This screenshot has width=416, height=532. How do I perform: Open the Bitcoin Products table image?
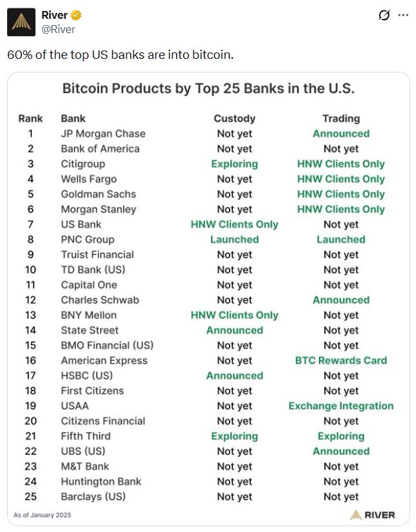(208, 298)
